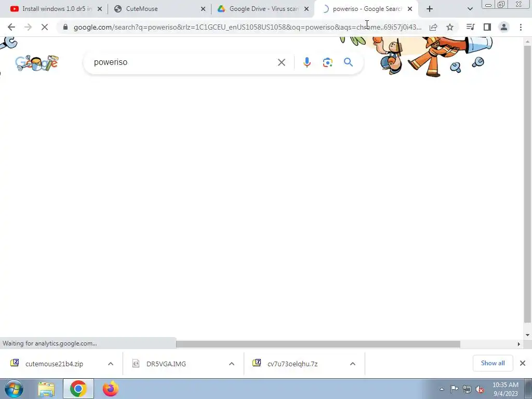Click the horizontal scrollbar thumb
Screen dimensions: 532x399
318,344
